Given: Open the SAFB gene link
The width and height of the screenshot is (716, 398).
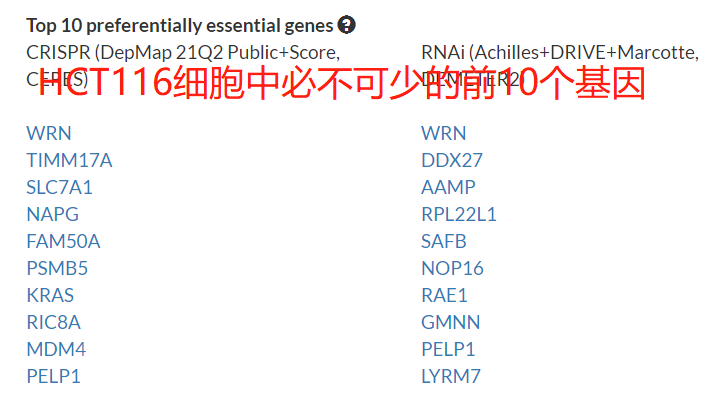Looking at the screenshot, I should (x=444, y=241).
